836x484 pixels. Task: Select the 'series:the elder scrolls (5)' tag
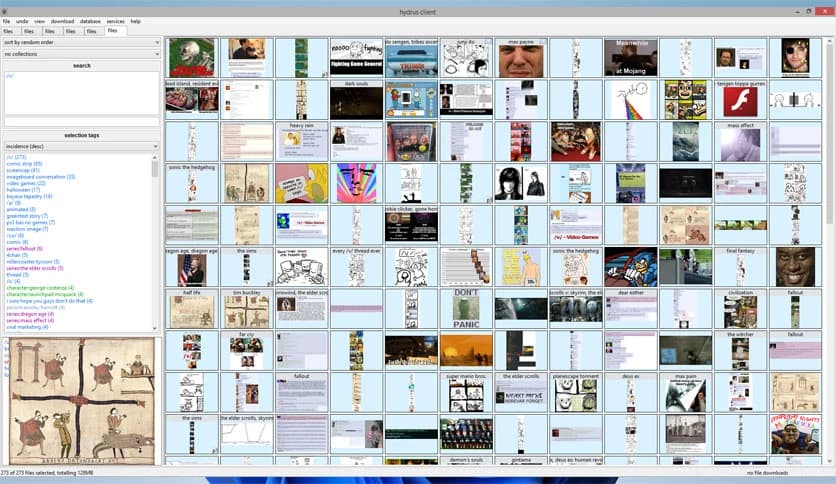click(35, 268)
